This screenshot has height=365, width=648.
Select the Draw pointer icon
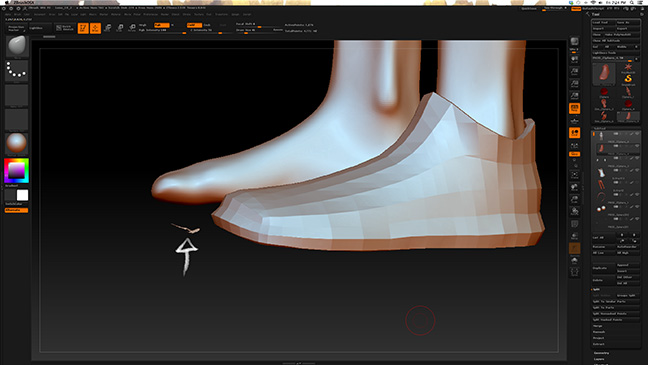click(95, 28)
